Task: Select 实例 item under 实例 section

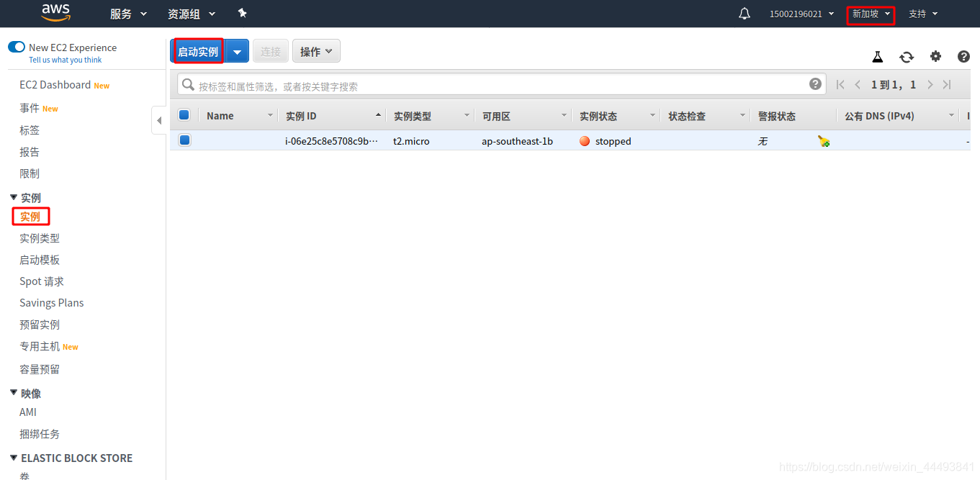Action: 30,217
